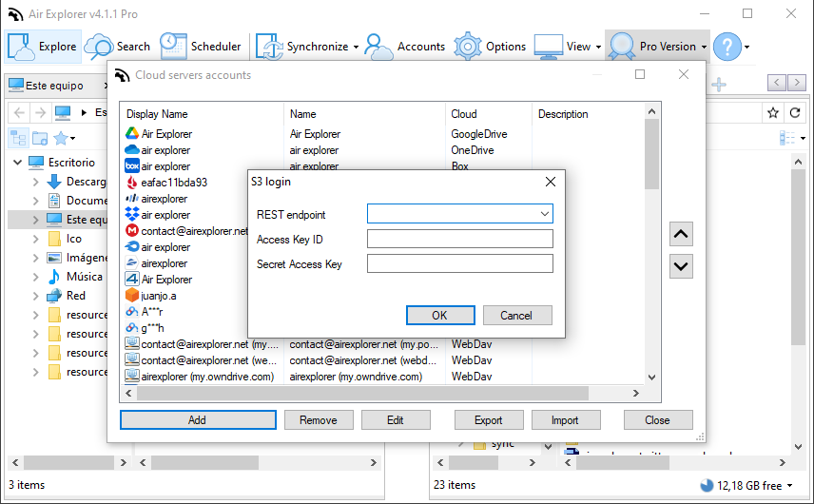Open the View menu
Image resolution: width=814 pixels, height=504 pixels.
(x=568, y=47)
